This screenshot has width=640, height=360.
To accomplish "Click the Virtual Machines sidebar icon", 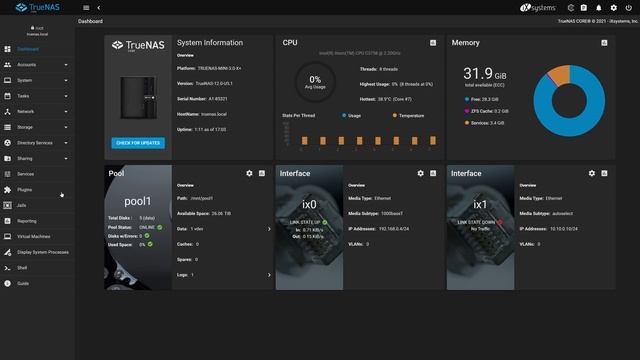I will point(7,236).
